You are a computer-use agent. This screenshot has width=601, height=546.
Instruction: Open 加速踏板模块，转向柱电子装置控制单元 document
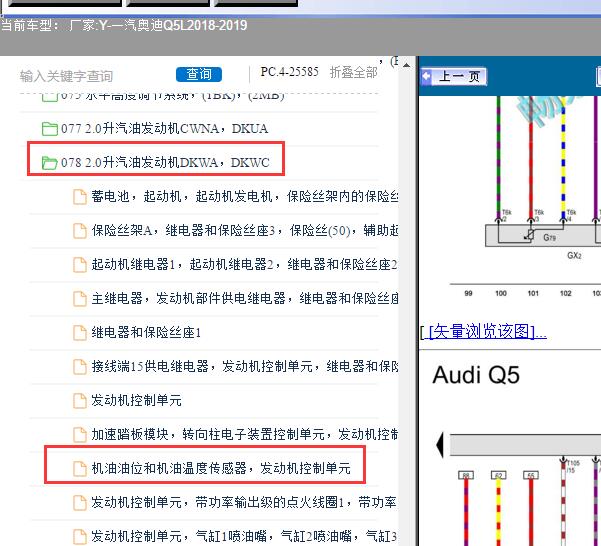(x=245, y=434)
